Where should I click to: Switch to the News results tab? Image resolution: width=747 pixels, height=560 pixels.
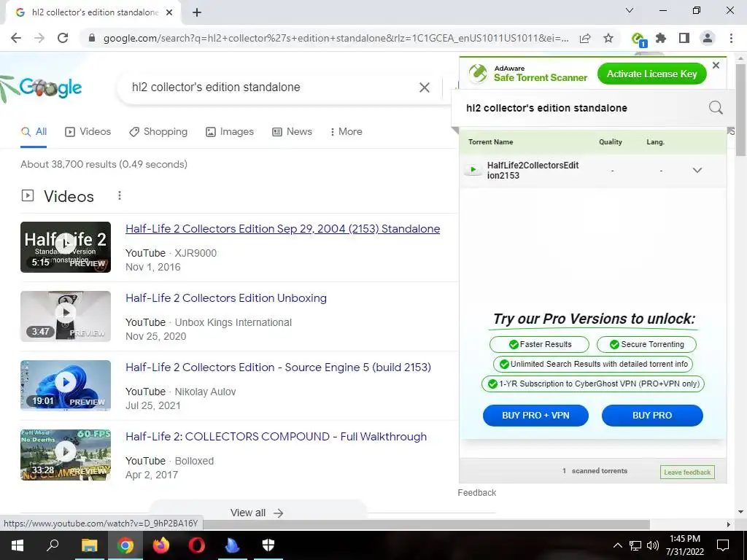292,132
